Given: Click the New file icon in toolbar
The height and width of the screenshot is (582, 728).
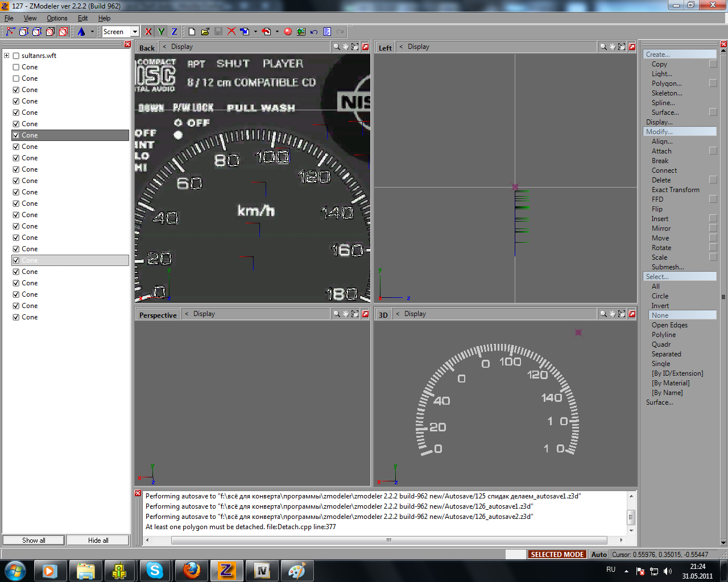Looking at the screenshot, I should [x=192, y=32].
